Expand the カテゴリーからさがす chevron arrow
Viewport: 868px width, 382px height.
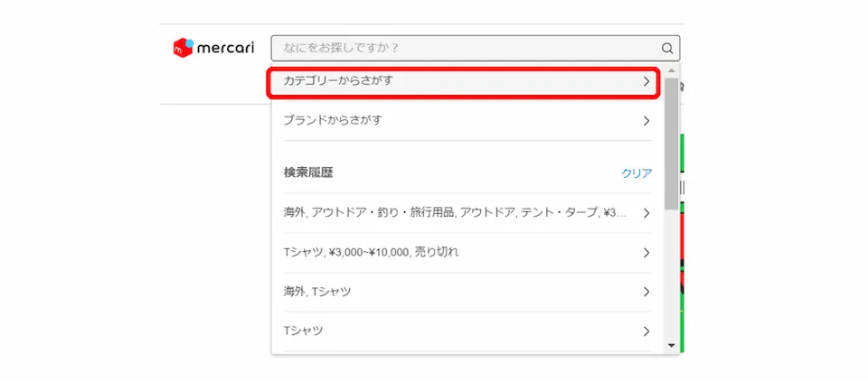pos(646,82)
